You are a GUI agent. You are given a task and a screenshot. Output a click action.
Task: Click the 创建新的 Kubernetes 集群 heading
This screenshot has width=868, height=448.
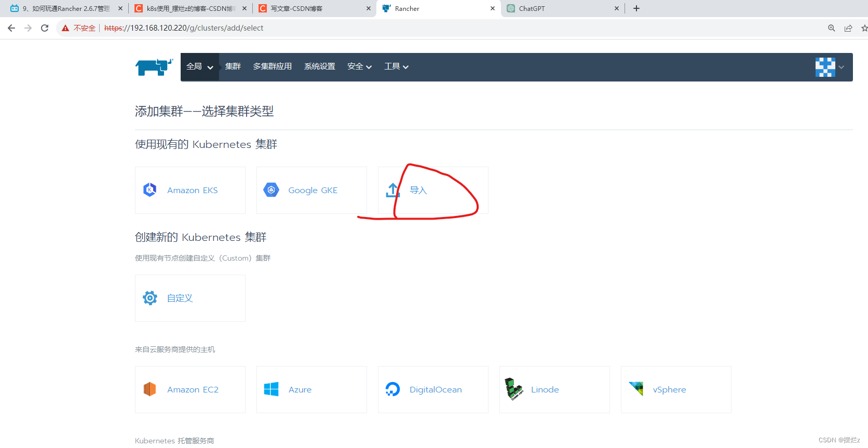(200, 237)
